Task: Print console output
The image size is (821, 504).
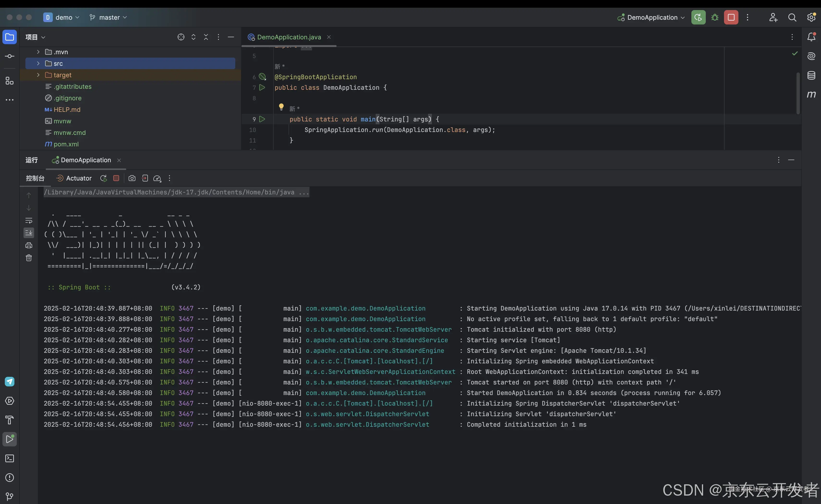Action: [x=29, y=245]
